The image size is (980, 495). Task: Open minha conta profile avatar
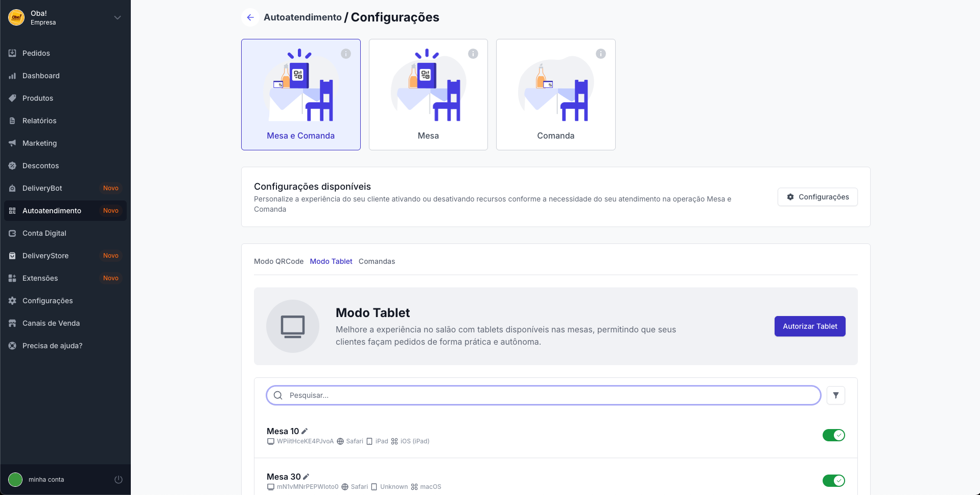tap(15, 480)
